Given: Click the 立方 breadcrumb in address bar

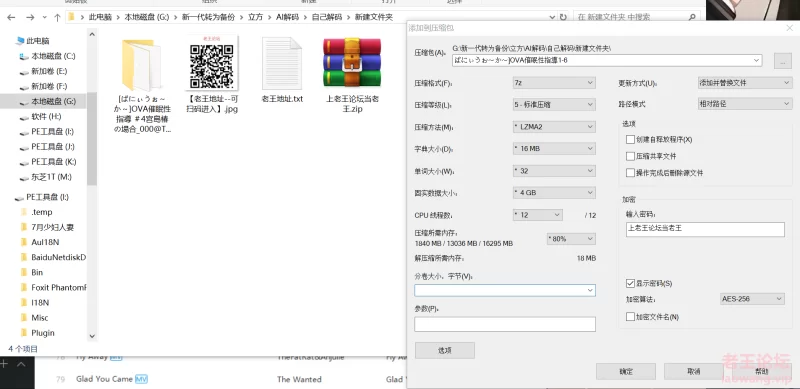Looking at the screenshot, I should tap(255, 17).
